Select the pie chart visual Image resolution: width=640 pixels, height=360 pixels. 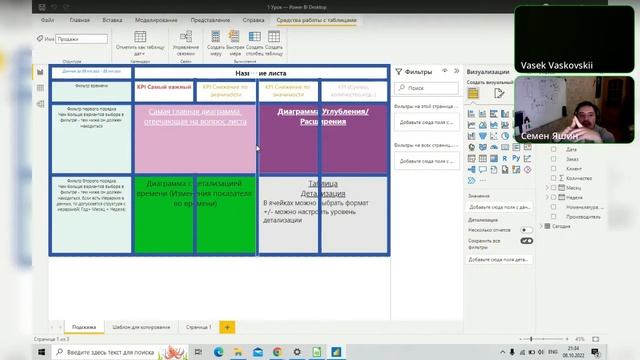505,136
